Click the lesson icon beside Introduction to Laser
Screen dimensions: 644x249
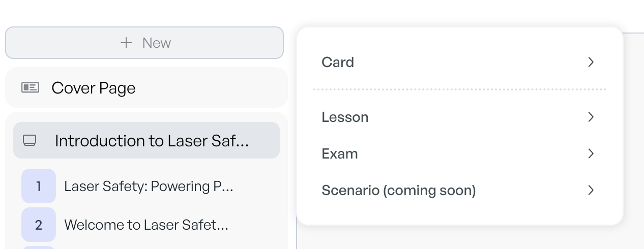point(30,141)
